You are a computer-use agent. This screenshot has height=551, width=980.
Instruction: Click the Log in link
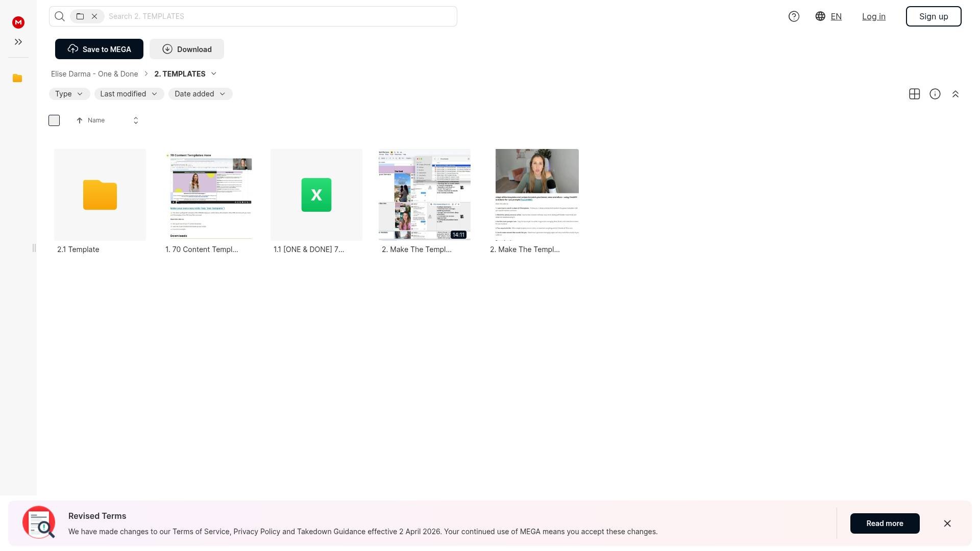pos(873,16)
